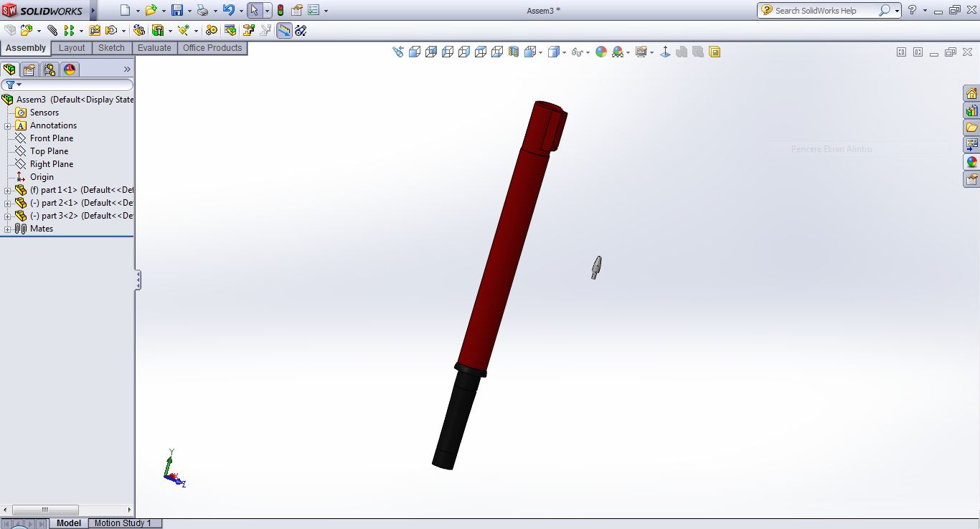980x529 pixels.
Task: Expand the part 1<1> tree node
Action: point(8,190)
